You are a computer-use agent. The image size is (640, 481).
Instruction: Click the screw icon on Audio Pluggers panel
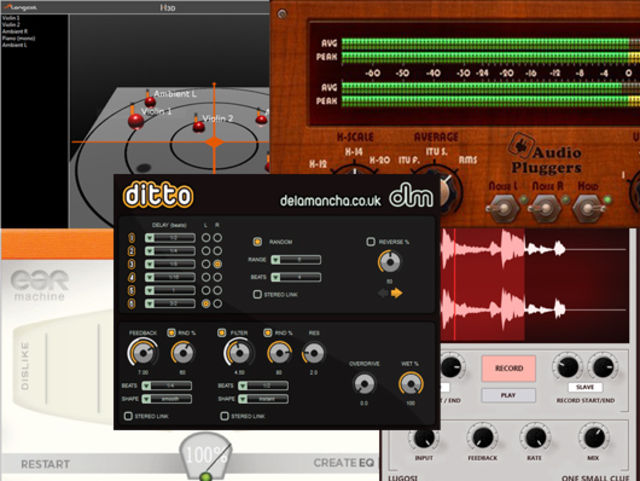[x=282, y=14]
